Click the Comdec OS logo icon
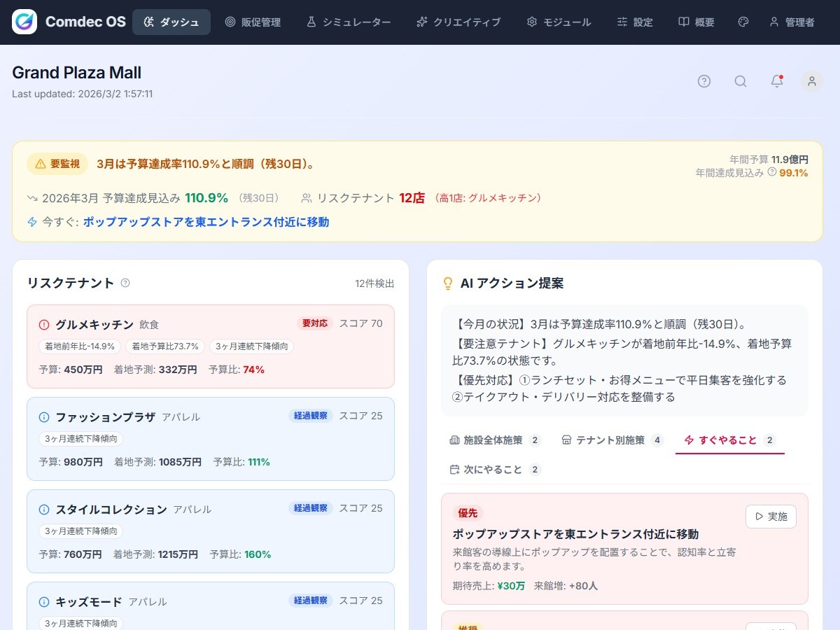Viewport: 840px width, 630px height. tap(24, 22)
